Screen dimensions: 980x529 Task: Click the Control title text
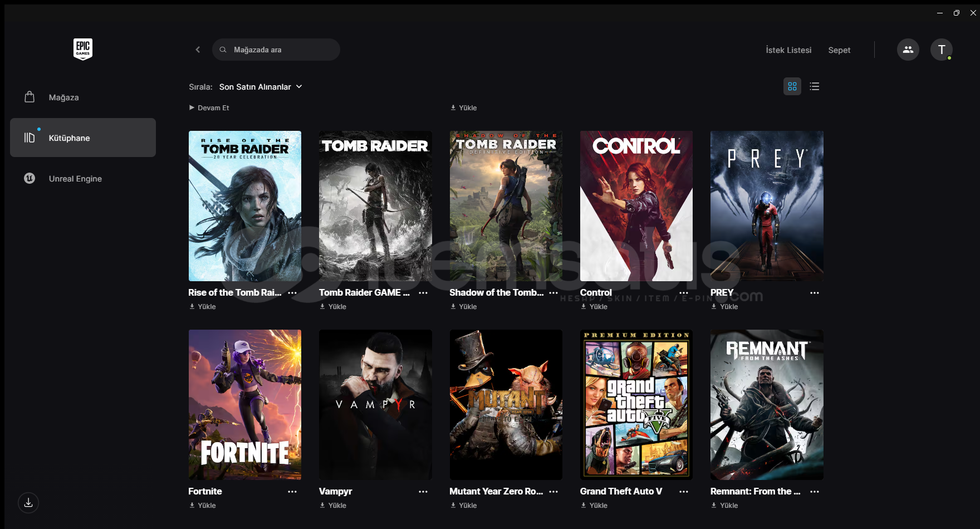click(596, 292)
